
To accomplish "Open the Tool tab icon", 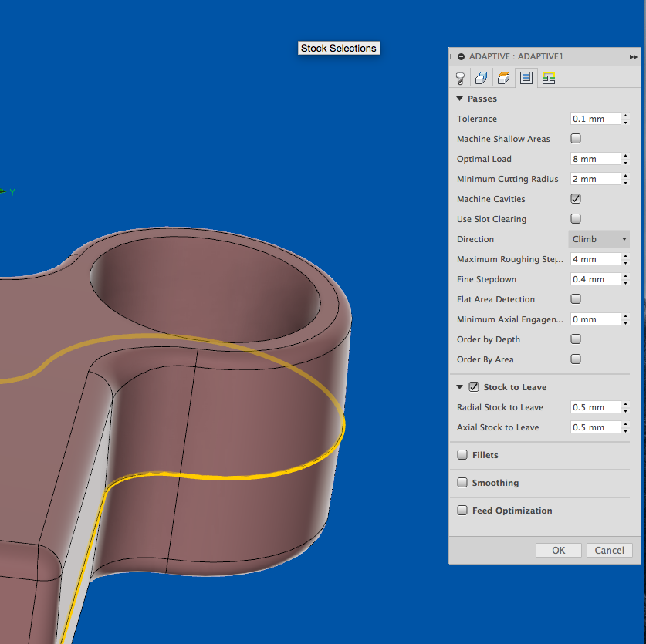I will 460,78.
